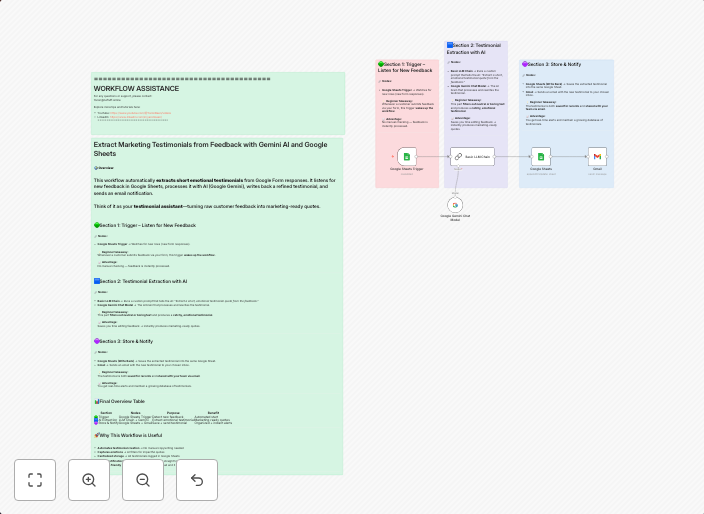Reset the canvas zoom level
The width and height of the screenshot is (704, 514).
pyautogui.click(x=197, y=479)
